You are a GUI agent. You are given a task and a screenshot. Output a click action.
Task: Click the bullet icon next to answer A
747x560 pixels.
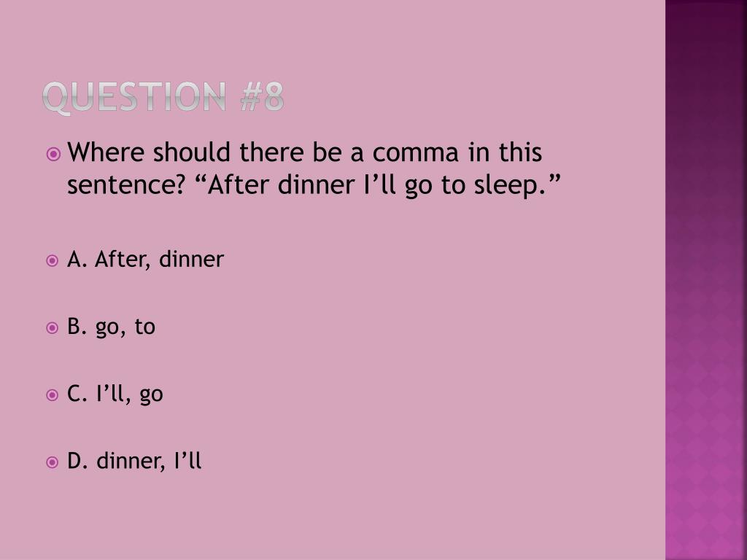coord(52,261)
